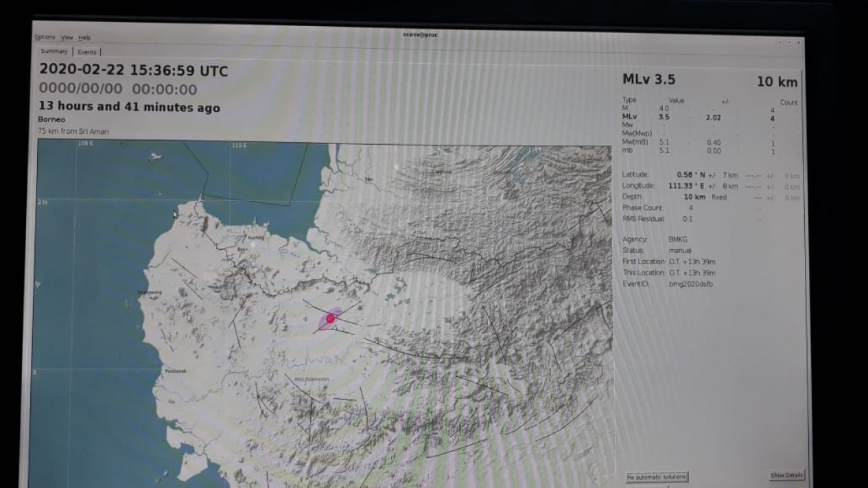Open the View menu

67,37
